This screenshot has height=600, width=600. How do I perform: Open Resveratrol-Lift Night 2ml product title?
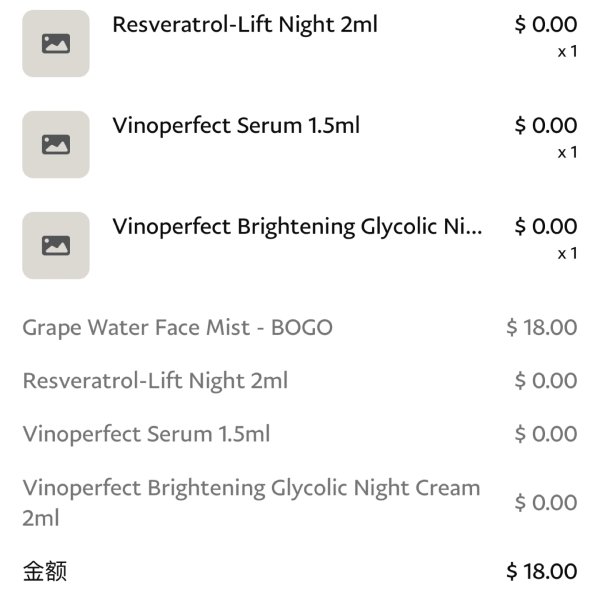coord(245,25)
